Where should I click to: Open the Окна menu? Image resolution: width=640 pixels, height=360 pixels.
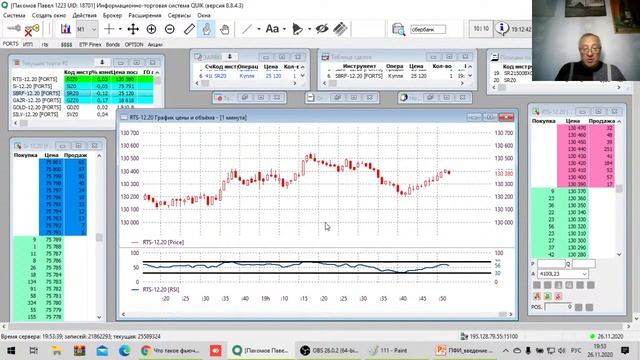(x=204, y=16)
